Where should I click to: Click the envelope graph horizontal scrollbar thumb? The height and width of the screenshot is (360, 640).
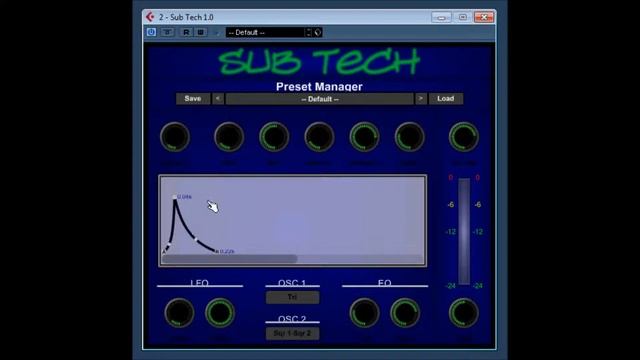tap(229, 259)
